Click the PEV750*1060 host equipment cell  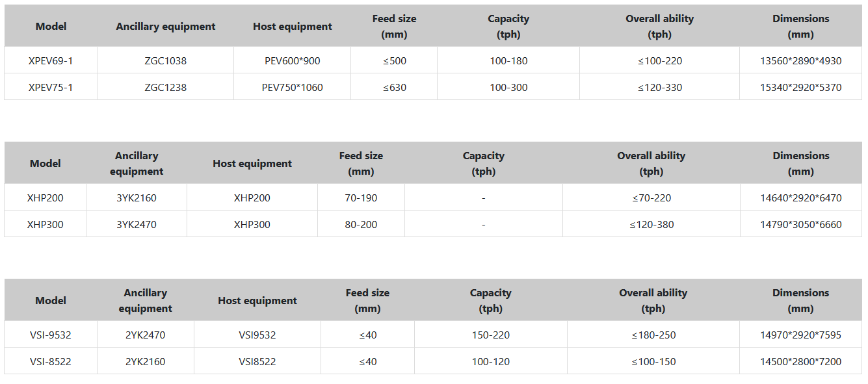292,87
